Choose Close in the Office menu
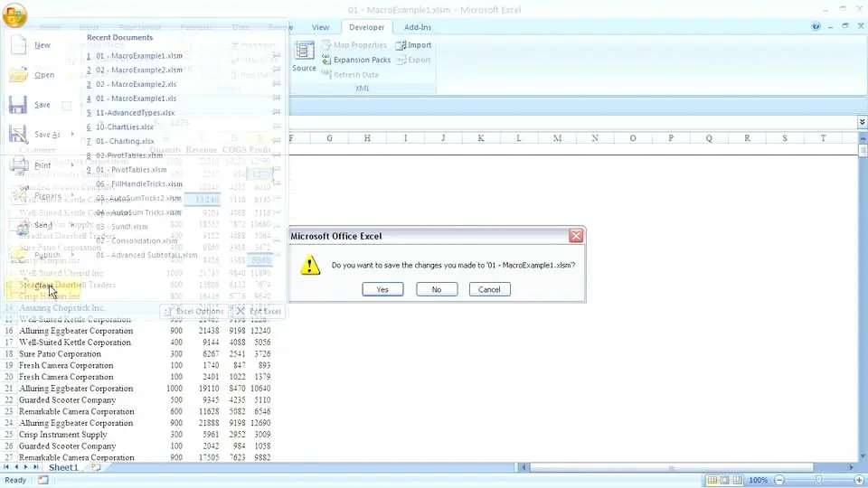This screenshot has width=868, height=488. 43,286
